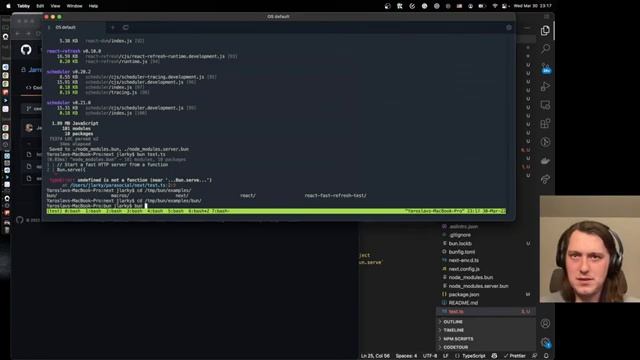Expand the CODETOUR section
Screen dimensions: 640x360
[486, 347]
